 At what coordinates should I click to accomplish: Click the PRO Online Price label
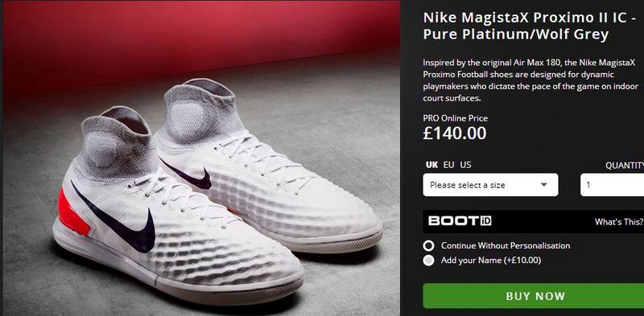[456, 118]
